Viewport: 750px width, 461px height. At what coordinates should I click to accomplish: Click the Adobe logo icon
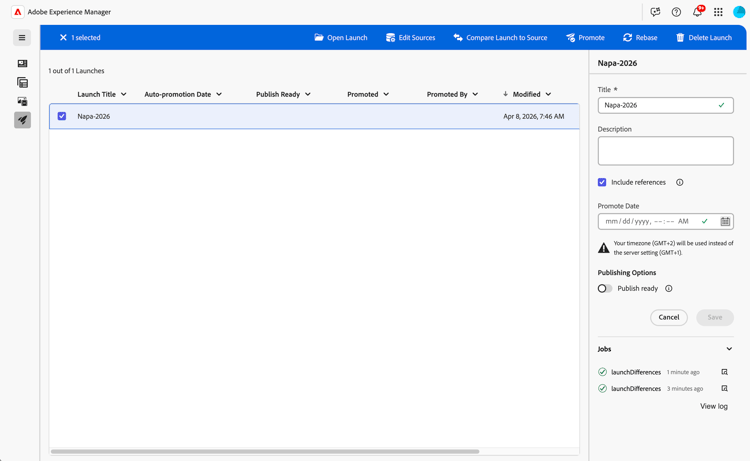pos(18,12)
